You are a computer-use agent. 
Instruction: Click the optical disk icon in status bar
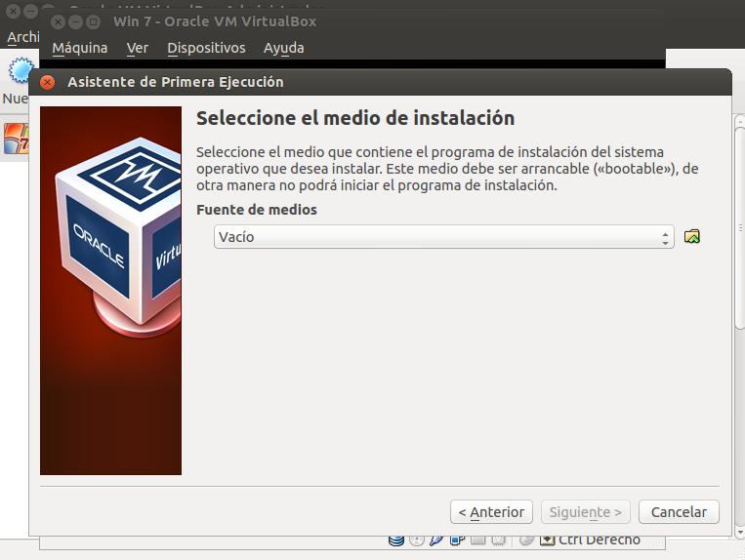(417, 540)
